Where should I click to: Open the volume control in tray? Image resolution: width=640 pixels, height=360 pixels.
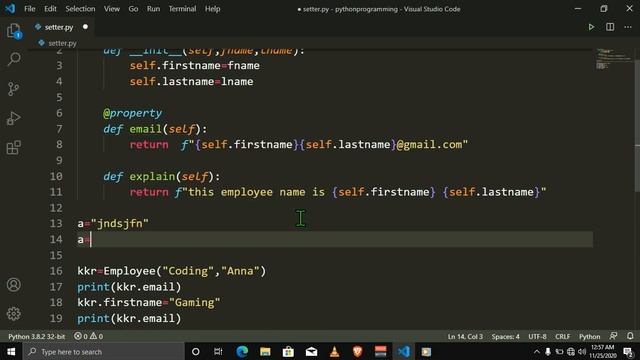pyautogui.click(x=582, y=351)
